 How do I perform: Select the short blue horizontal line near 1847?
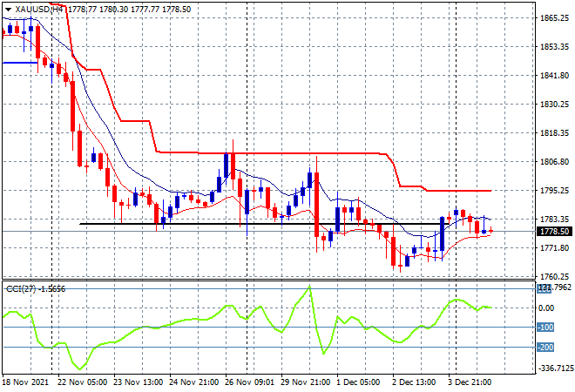click(x=20, y=63)
